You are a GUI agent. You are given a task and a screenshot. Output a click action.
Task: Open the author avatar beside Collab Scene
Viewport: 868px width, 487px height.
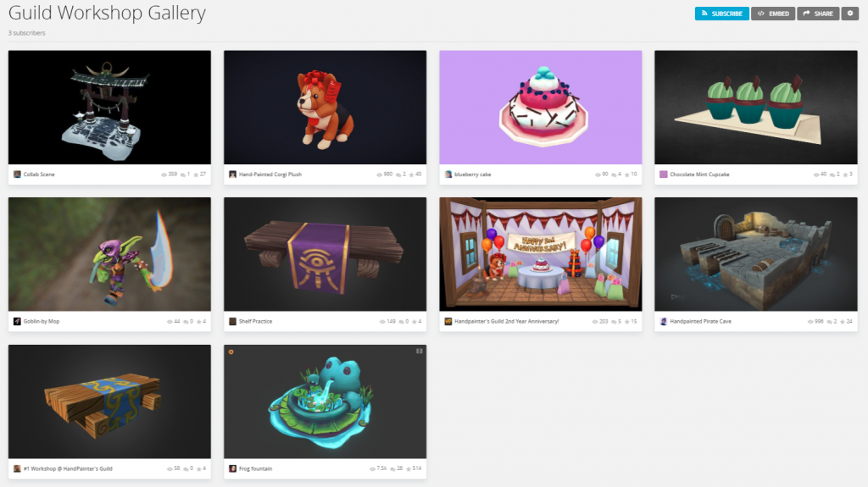click(17, 174)
